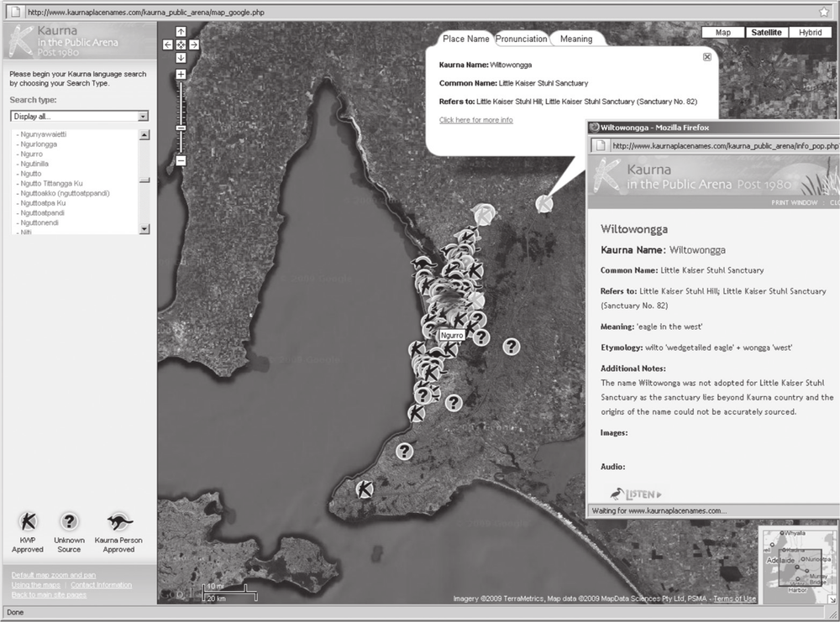
Task: Click the Wiltowongga K marker on the map
Action: pos(544,203)
